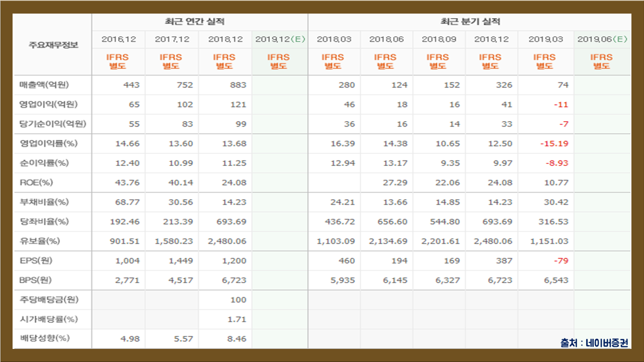Click the 74 sales value for 2019.03
The height and width of the screenshot is (362, 644).
[562, 85]
